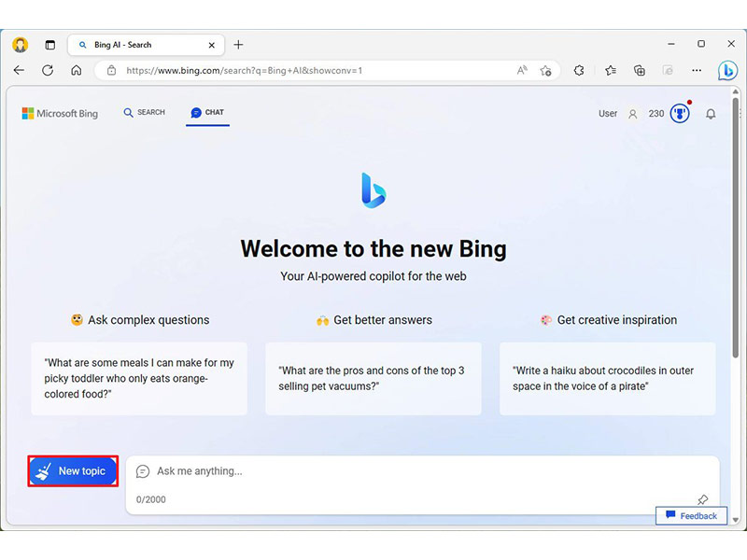Close the Bing AI - Search tab
Image resolution: width=747 pixels, height=560 pixels.
[212, 45]
